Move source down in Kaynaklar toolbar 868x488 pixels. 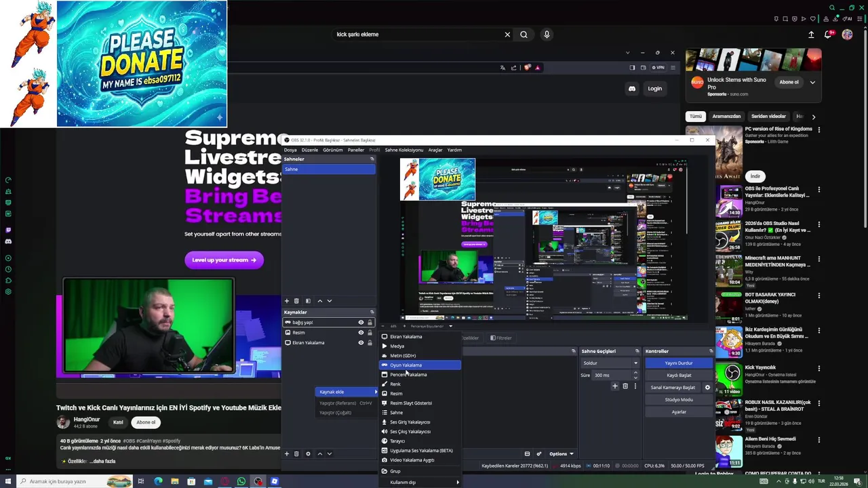(x=330, y=454)
